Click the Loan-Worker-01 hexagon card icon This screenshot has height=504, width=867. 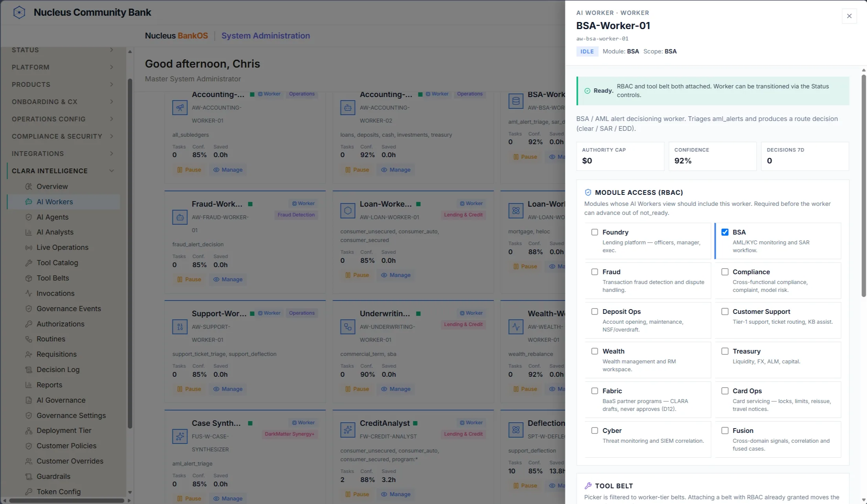click(348, 211)
